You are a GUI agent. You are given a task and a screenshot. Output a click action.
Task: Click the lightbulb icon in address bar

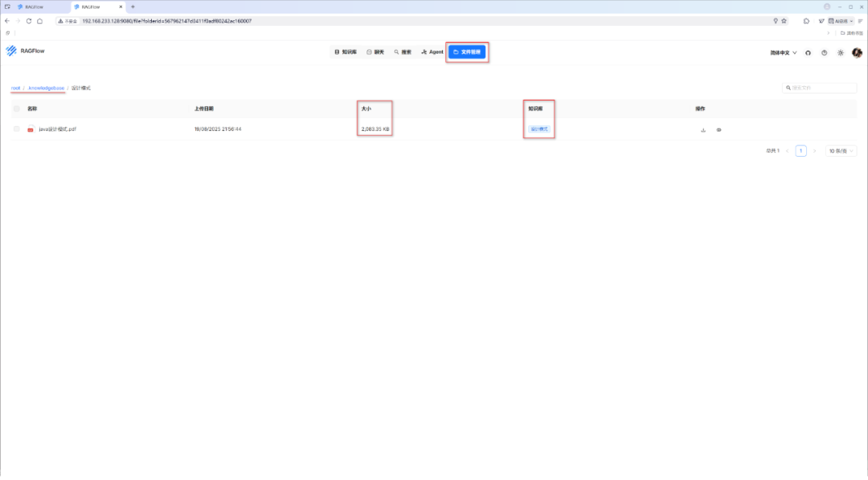point(776,21)
